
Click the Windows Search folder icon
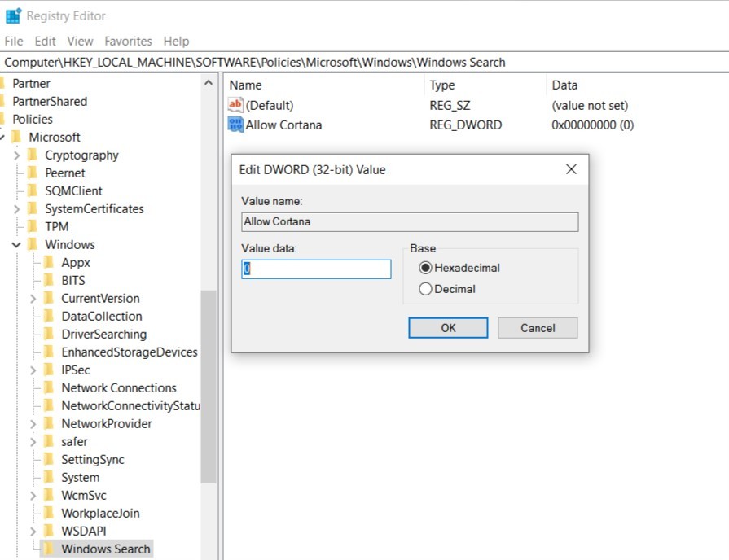tap(49, 549)
